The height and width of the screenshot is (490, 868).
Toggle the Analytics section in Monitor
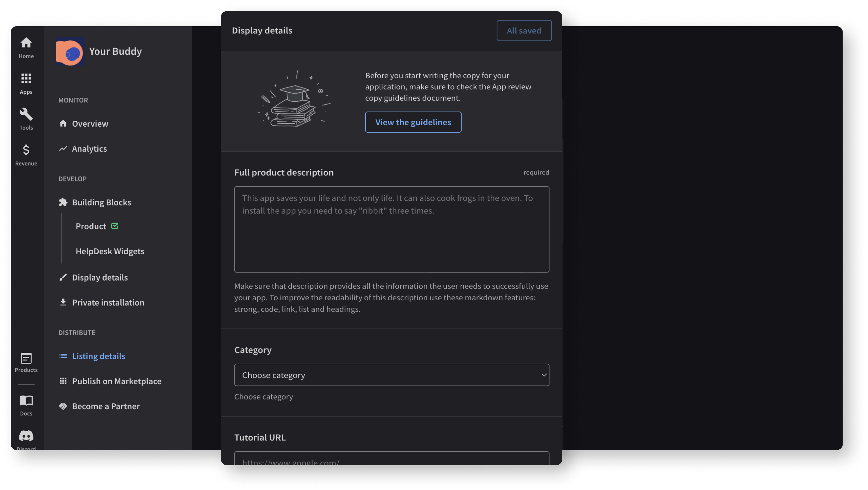[x=89, y=148]
